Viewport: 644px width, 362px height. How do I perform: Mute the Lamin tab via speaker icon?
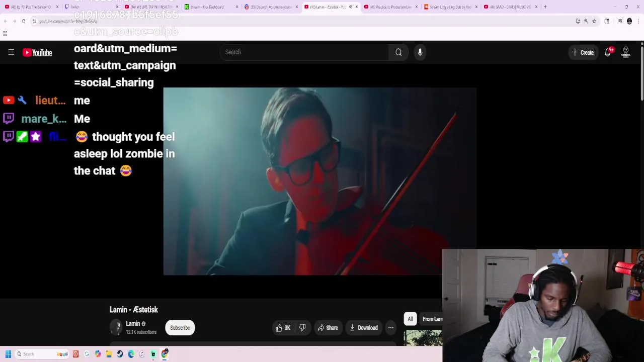click(350, 7)
